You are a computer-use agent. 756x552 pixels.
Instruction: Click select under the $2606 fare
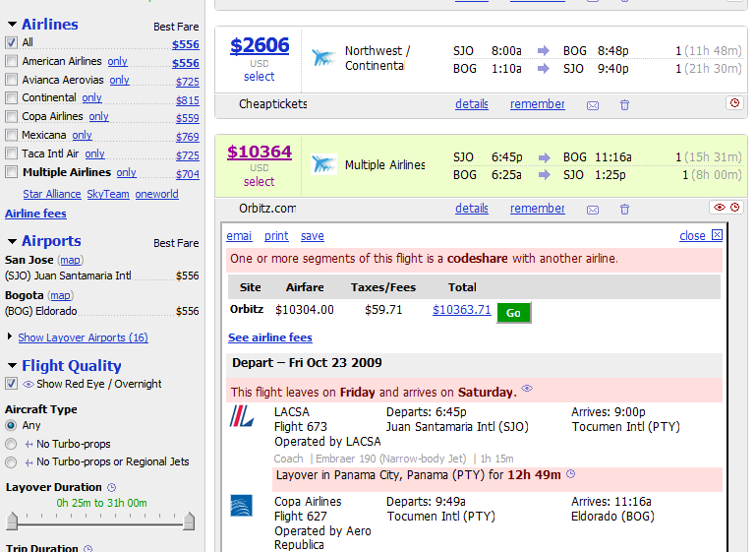(x=259, y=76)
